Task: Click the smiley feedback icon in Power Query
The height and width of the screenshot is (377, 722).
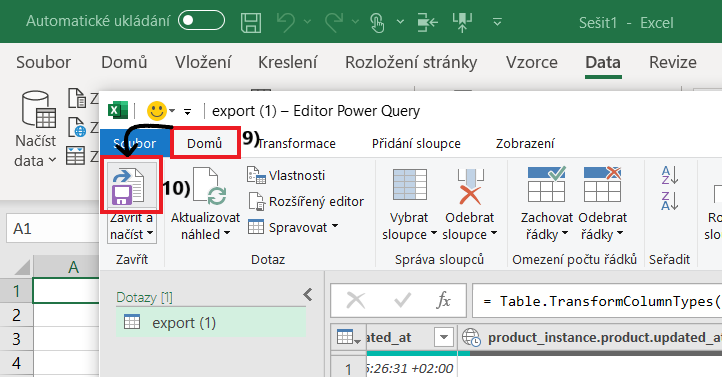Action: click(156, 111)
